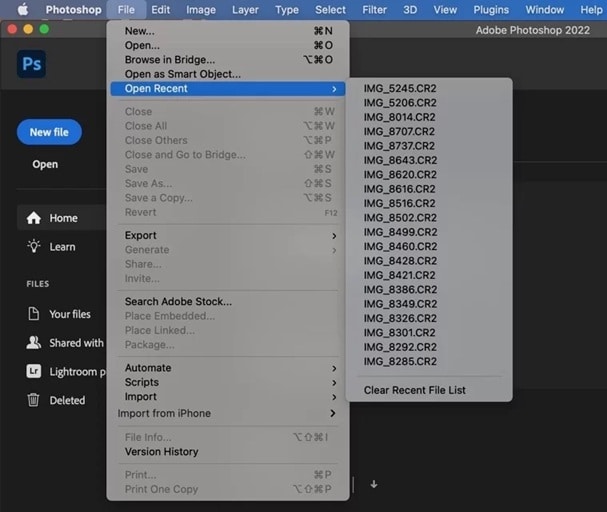Click the Lightroom Lr icon
This screenshot has height=512, width=607.
pyautogui.click(x=34, y=371)
